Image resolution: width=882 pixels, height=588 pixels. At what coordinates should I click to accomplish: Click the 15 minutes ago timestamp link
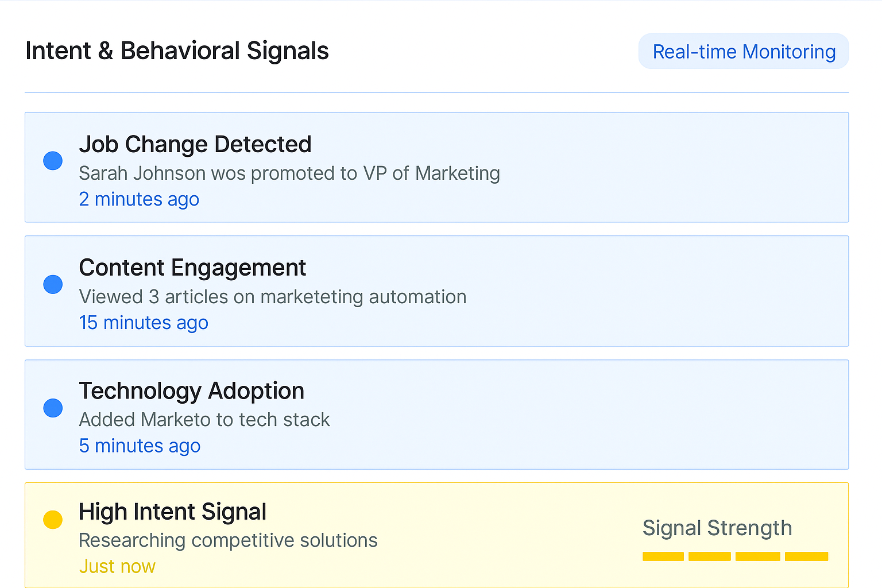pos(144,323)
